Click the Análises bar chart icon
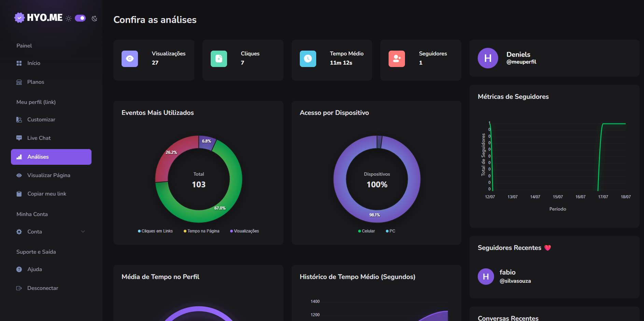 19,157
